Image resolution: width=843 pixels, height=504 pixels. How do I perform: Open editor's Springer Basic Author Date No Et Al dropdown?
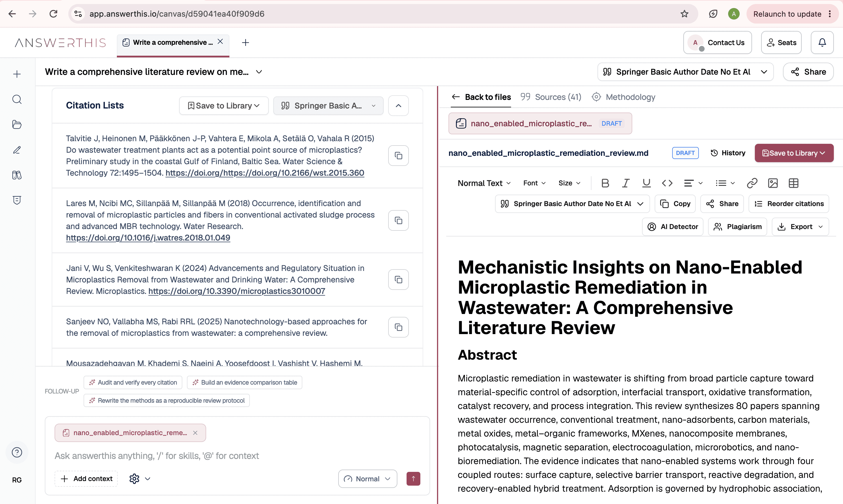[572, 203]
